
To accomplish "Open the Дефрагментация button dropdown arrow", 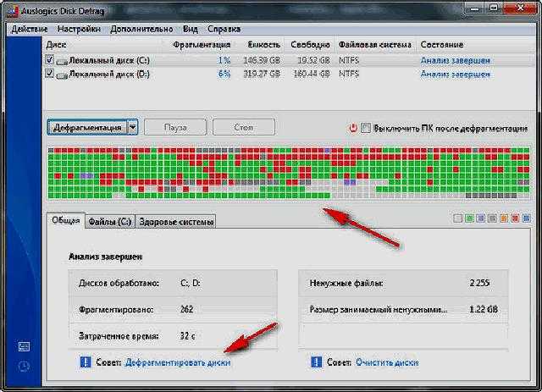I will click(x=133, y=128).
